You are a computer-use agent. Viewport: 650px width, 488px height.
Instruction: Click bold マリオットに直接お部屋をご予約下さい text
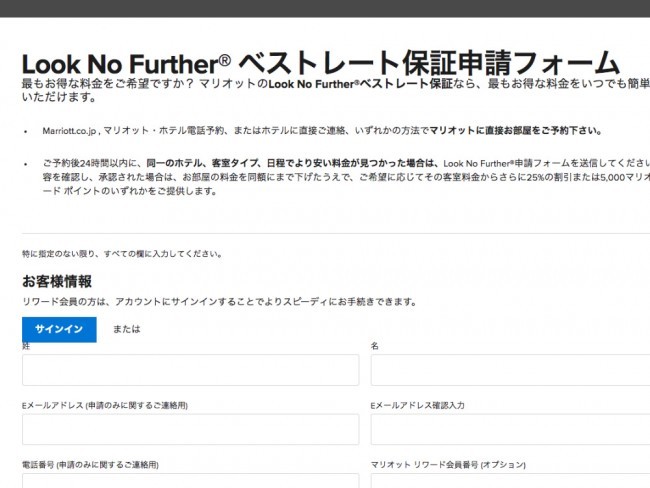pyautogui.click(x=516, y=131)
